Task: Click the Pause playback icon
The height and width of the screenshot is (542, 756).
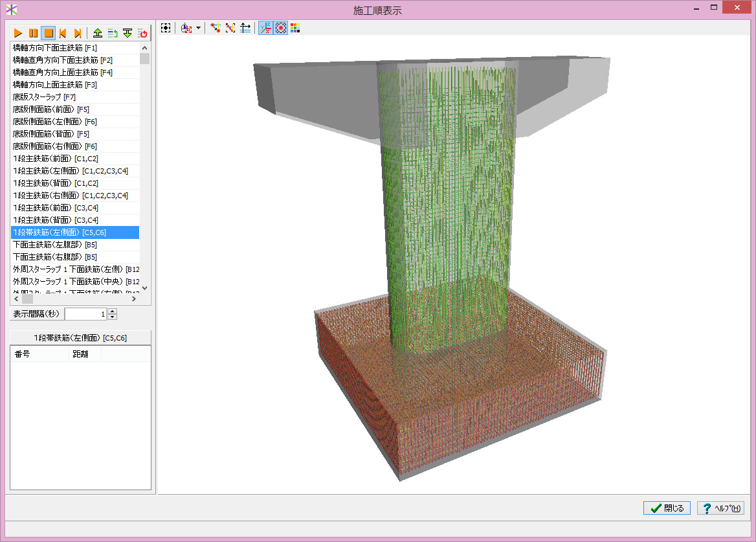Action: tap(33, 33)
